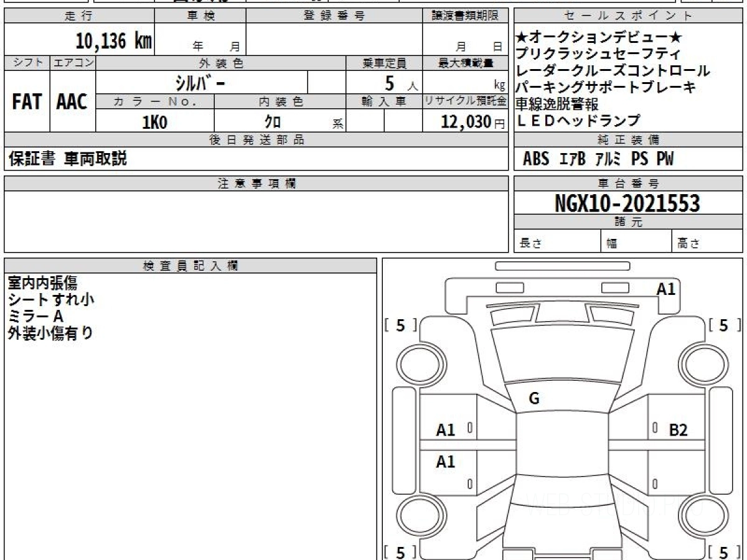Select the inspector note ミラーA
The image size is (747, 560).
tap(35, 317)
